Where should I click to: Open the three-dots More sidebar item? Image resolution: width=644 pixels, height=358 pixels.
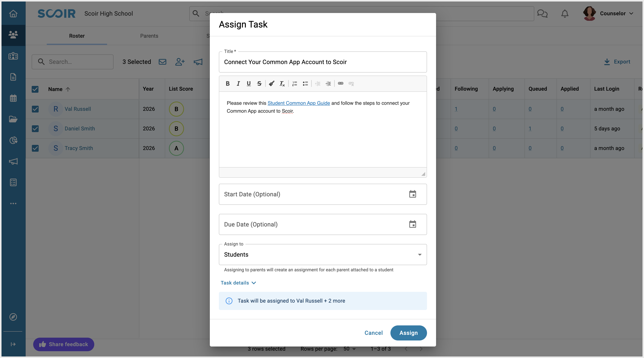coord(13,203)
